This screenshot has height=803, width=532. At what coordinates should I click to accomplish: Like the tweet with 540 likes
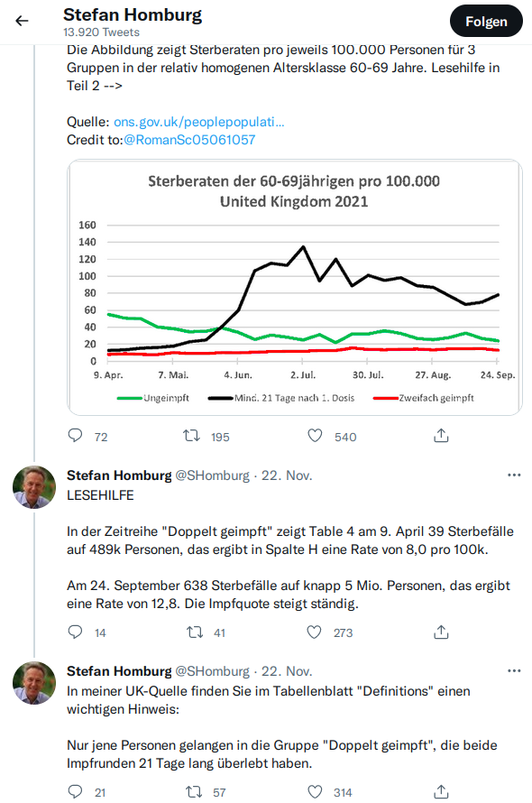click(x=315, y=436)
